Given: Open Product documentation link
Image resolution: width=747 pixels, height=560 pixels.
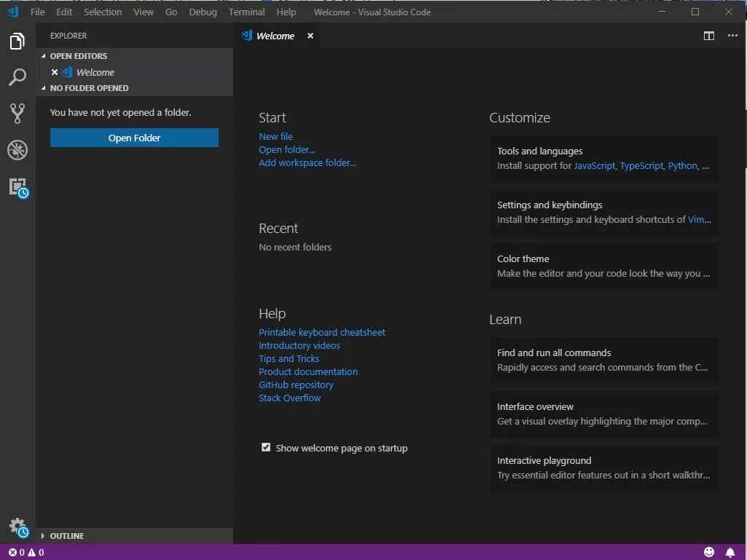Looking at the screenshot, I should 308,372.
